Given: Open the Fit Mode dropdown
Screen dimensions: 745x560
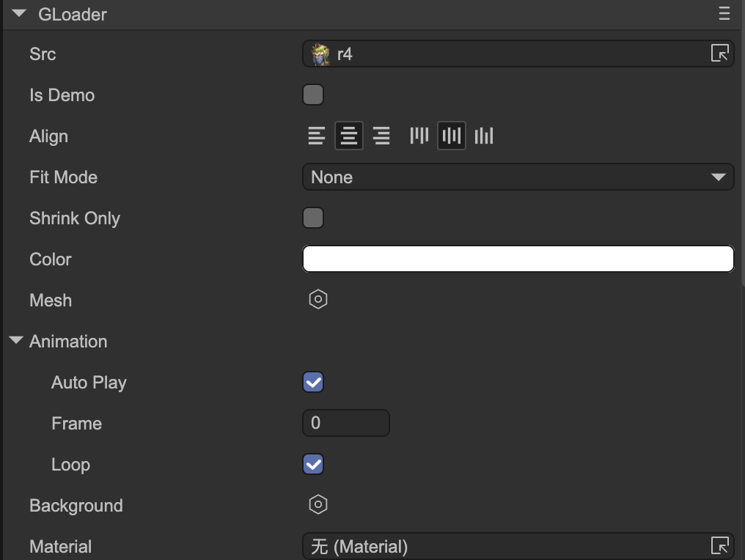Looking at the screenshot, I should (518, 177).
